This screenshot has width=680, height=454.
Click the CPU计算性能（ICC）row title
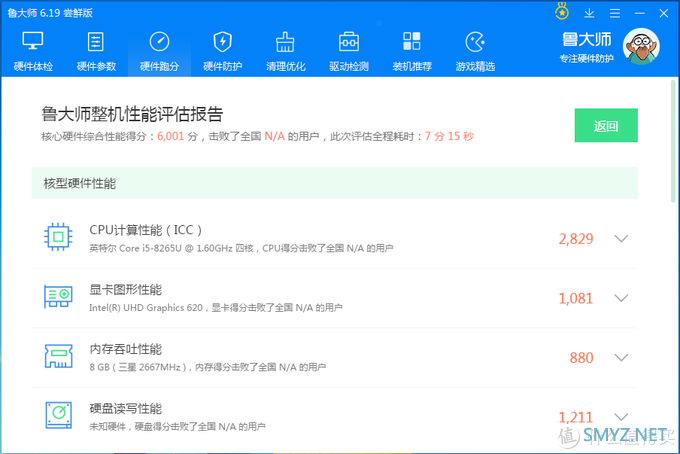tap(146, 230)
